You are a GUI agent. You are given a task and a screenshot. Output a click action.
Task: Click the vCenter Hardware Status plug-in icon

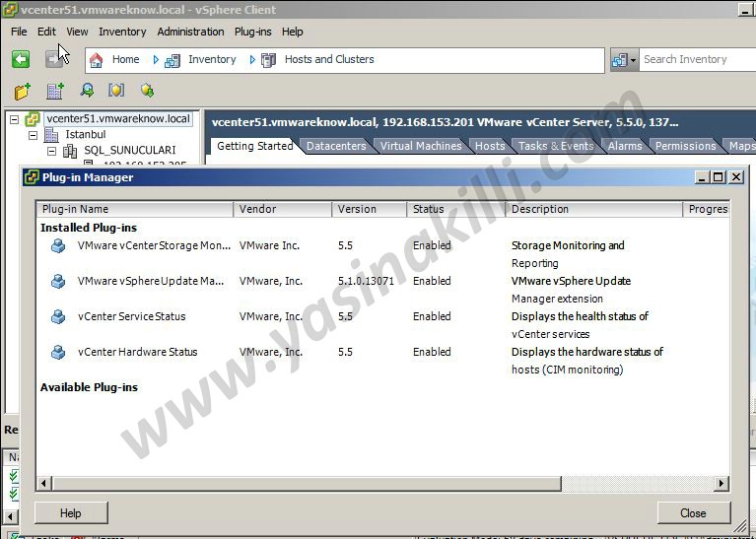(x=58, y=353)
